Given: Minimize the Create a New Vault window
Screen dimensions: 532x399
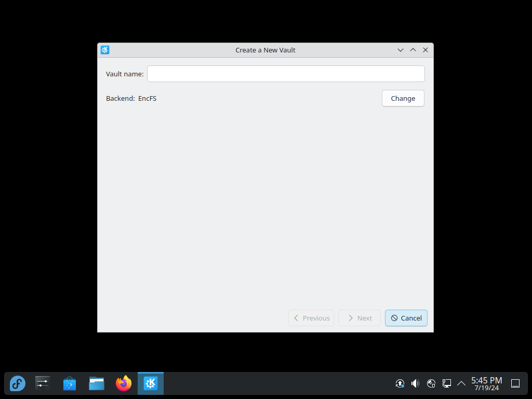Looking at the screenshot, I should pos(401,50).
